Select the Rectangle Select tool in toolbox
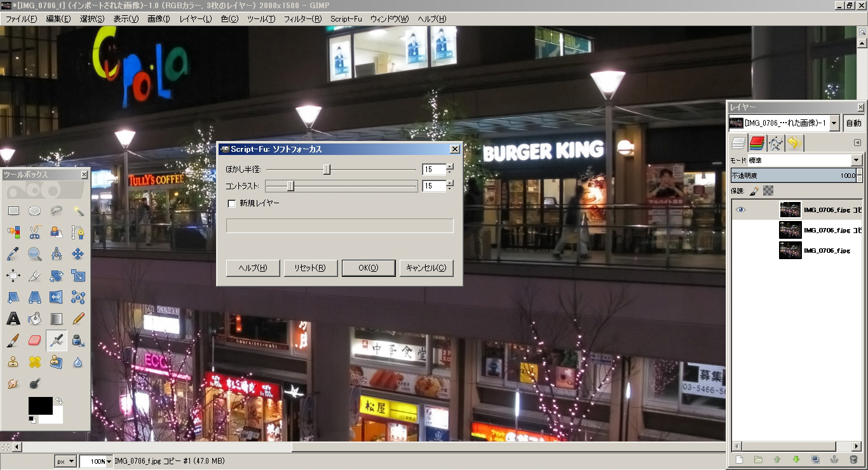This screenshot has width=868, height=470. (x=13, y=211)
